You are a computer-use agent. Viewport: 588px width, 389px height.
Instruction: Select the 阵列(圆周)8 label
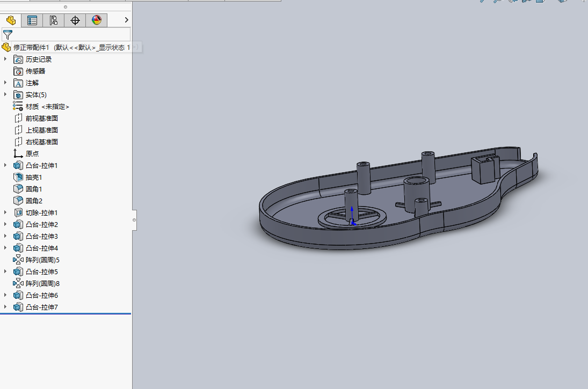point(42,284)
